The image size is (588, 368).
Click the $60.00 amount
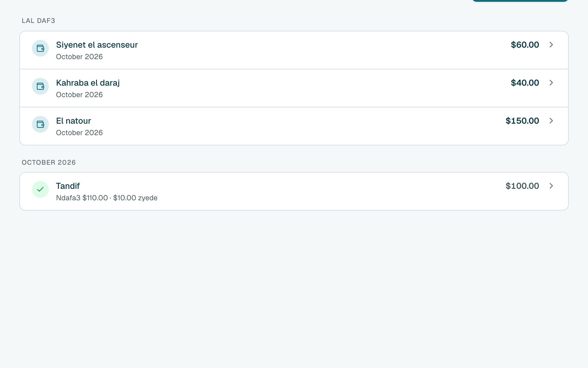pos(525,45)
